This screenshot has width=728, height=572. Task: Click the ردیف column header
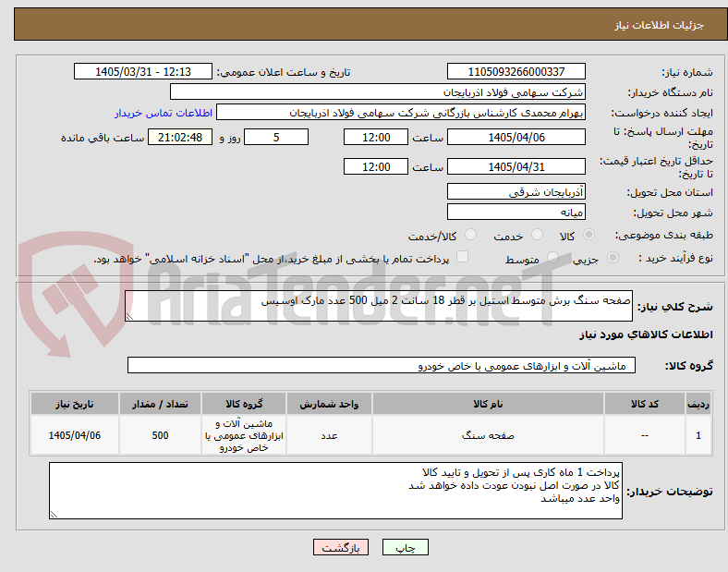[698, 404]
